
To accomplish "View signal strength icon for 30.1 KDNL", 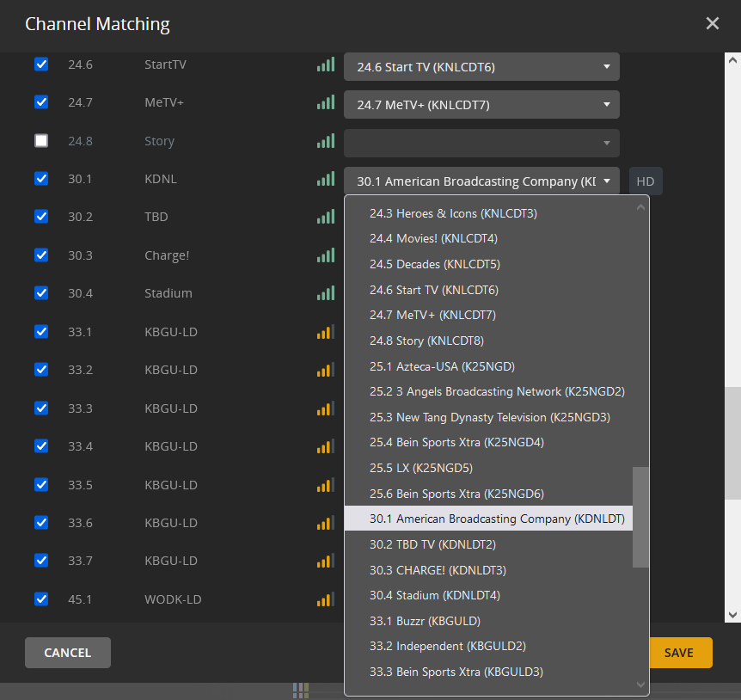I will coord(326,178).
